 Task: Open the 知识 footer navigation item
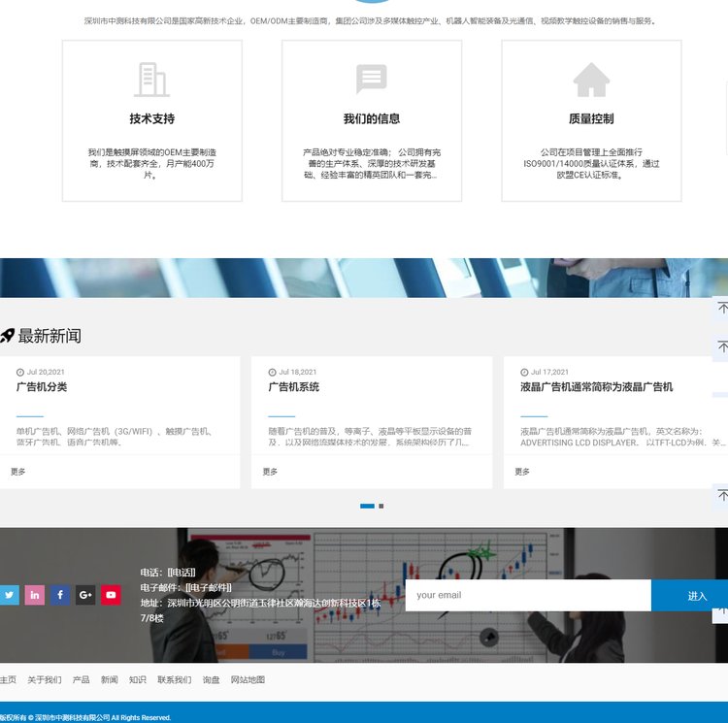pos(138,680)
